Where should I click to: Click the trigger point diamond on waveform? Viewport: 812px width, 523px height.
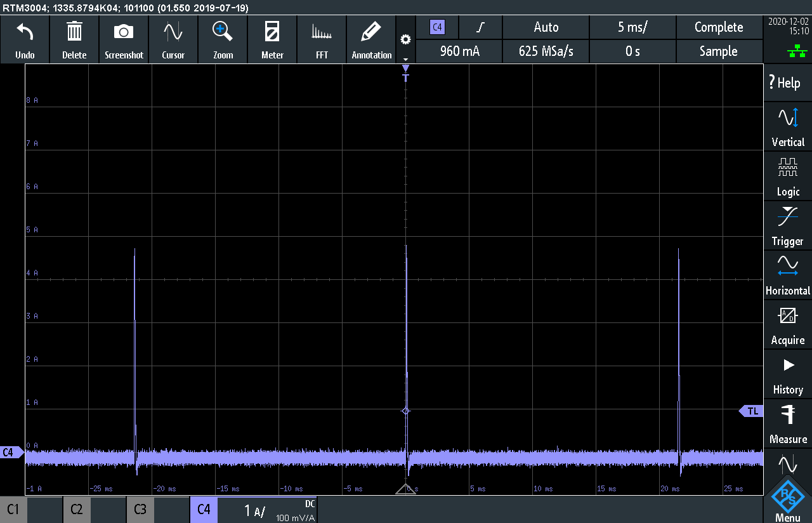(x=406, y=411)
